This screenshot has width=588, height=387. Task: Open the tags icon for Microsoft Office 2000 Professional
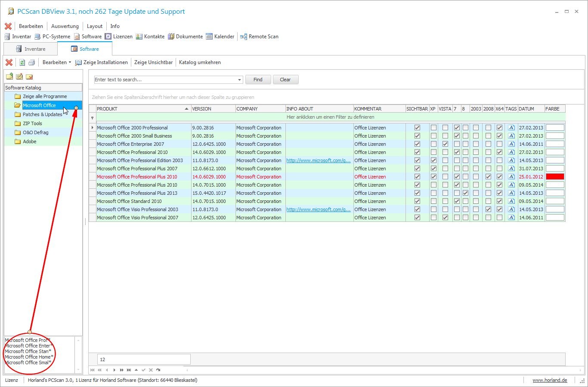tap(511, 128)
